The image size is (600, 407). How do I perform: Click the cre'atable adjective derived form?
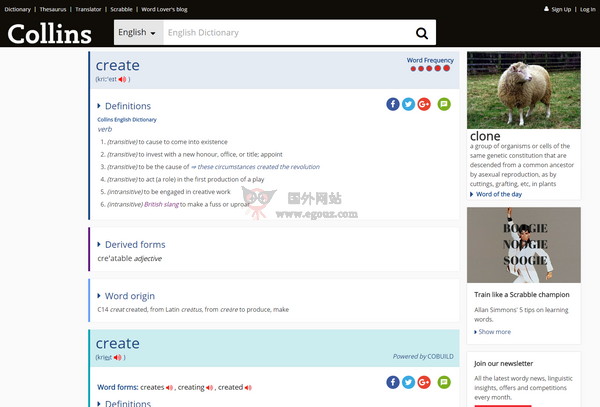point(129,259)
